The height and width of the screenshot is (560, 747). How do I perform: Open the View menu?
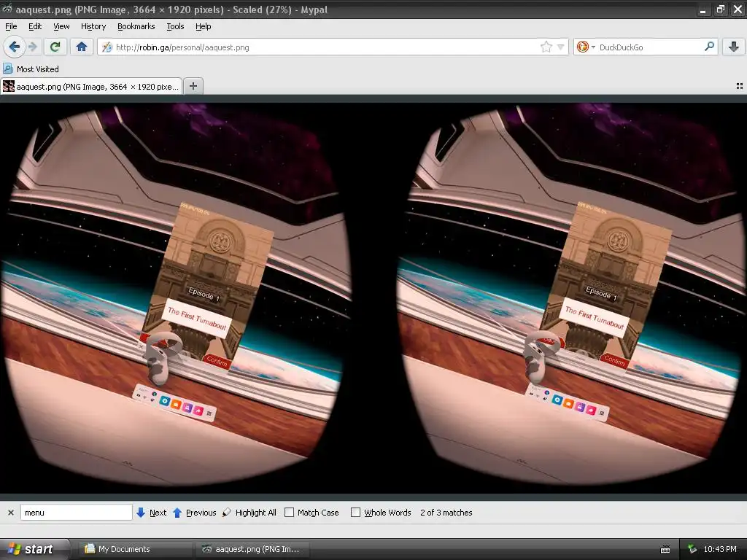[x=61, y=26]
